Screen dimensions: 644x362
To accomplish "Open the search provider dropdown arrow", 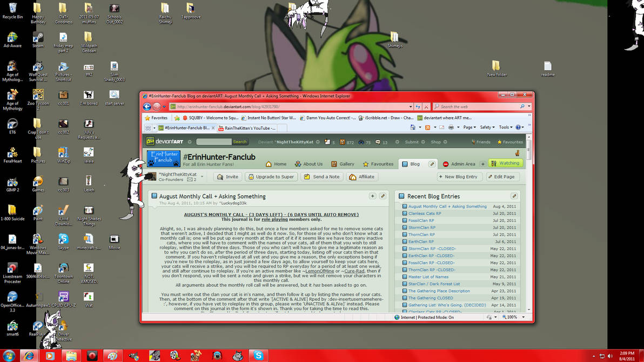I will pos(529,106).
